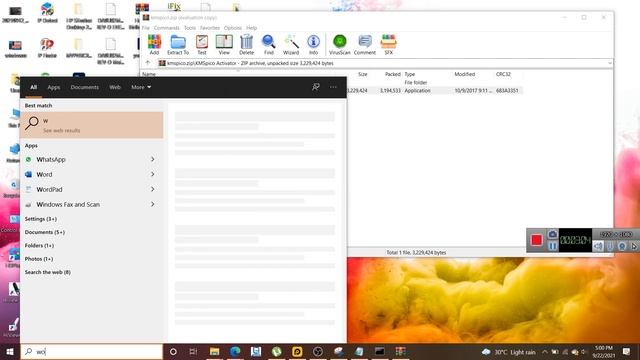Open Task View on the taskbar
640x360 pixels.
coord(193,351)
